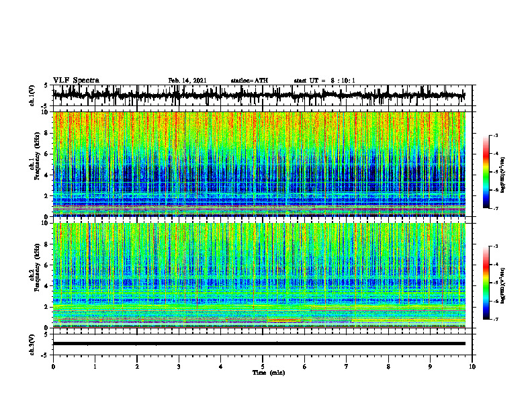Click the "3" tick on the time axis

pos(179,367)
